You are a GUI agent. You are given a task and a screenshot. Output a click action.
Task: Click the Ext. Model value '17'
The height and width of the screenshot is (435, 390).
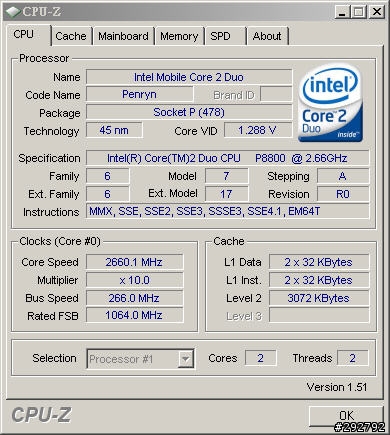click(227, 194)
